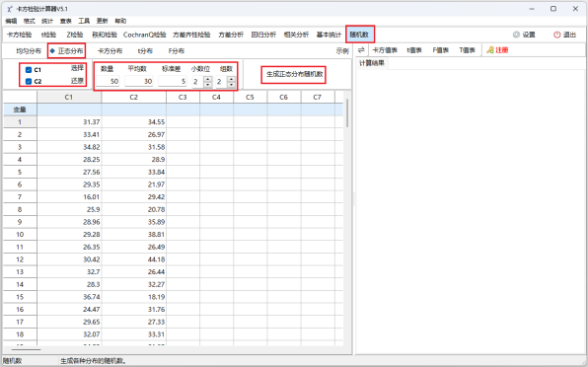Viewport: 588px width, 367px height.
Task: Switch to the 基本统计 tab
Action: pyautogui.click(x=329, y=35)
